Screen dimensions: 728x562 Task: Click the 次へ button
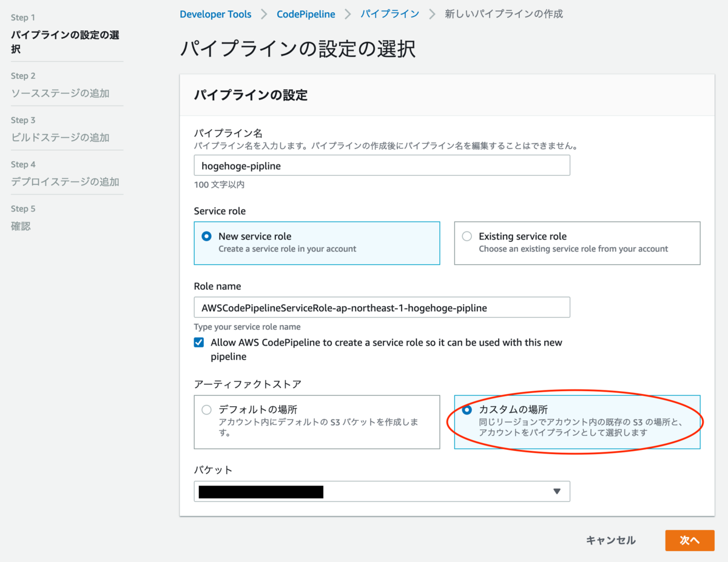pos(690,540)
